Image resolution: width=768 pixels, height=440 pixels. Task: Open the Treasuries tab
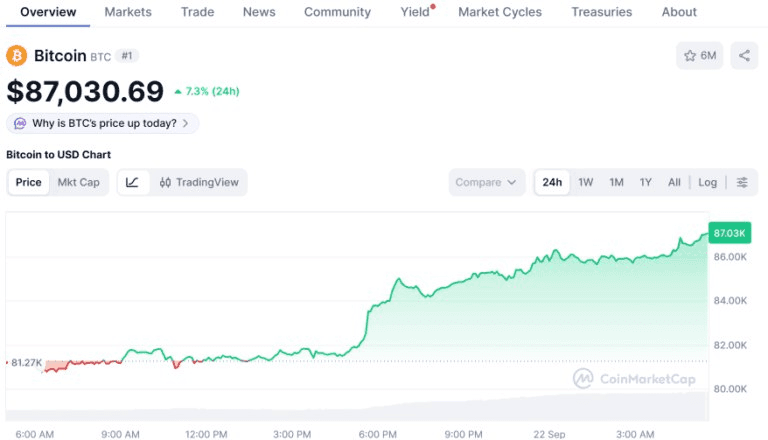point(601,12)
